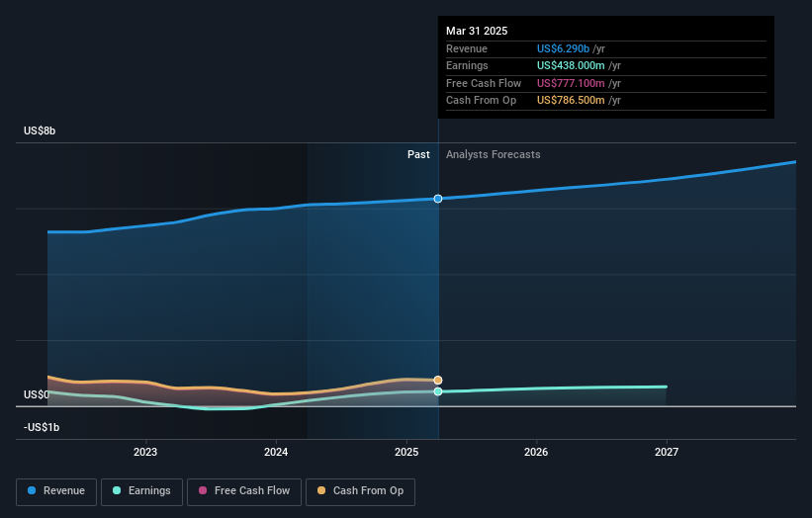Click the 2026 x-axis label
Viewport: 812px width, 518px height.
[x=536, y=452]
